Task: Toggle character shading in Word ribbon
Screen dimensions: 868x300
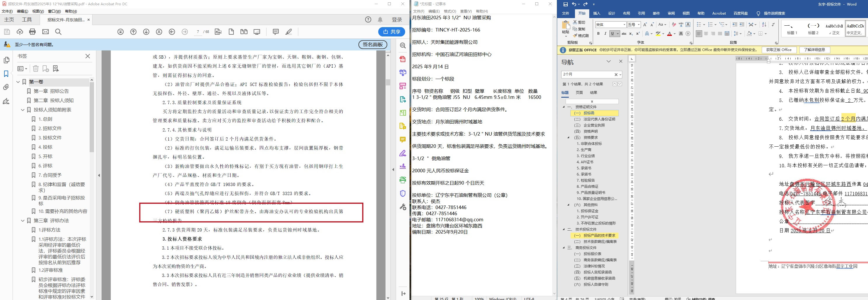Action: click(x=681, y=34)
